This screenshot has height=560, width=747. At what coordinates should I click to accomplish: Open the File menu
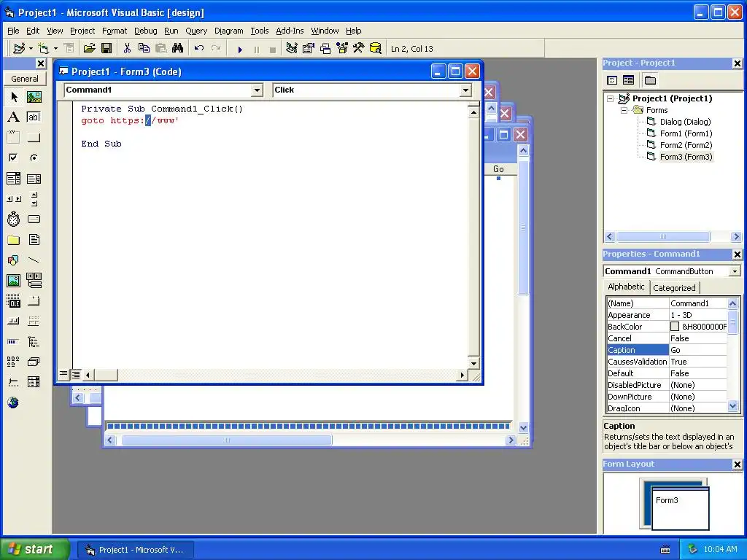(x=13, y=31)
